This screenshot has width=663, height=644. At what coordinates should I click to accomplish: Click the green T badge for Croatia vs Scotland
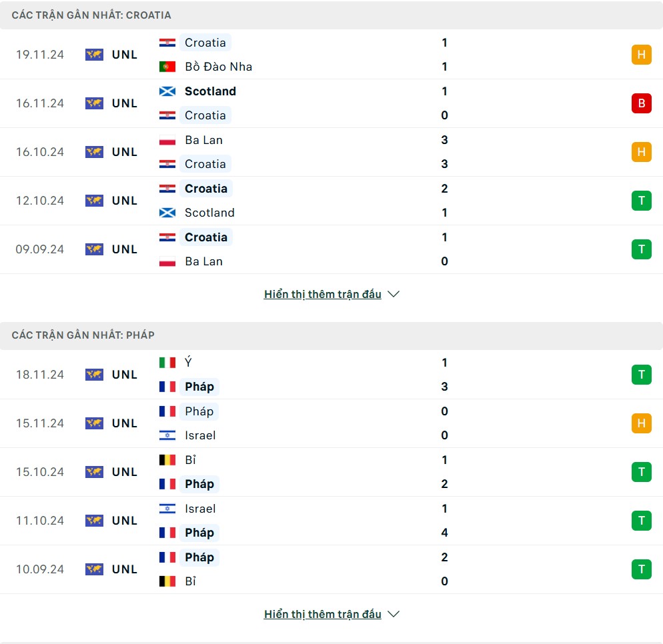pos(642,200)
